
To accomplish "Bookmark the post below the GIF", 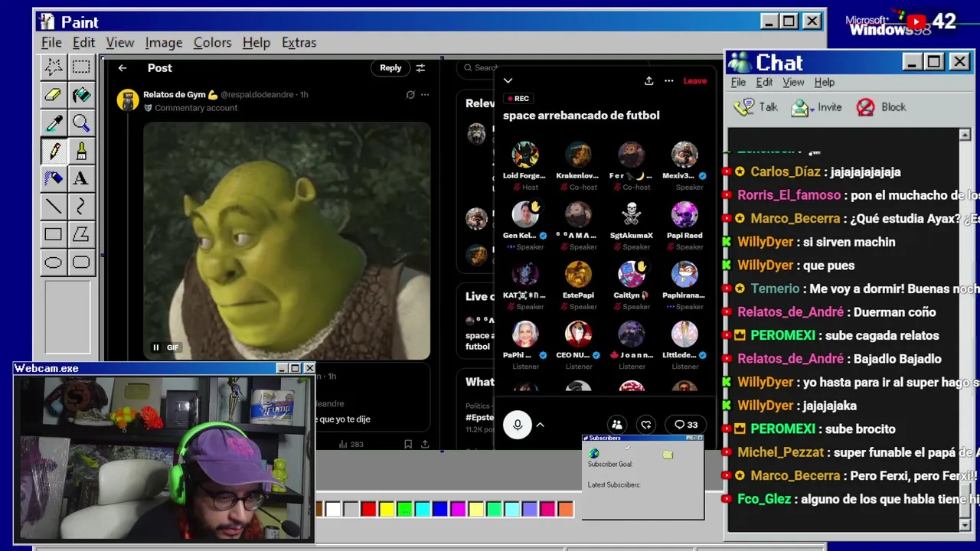I will (x=408, y=444).
